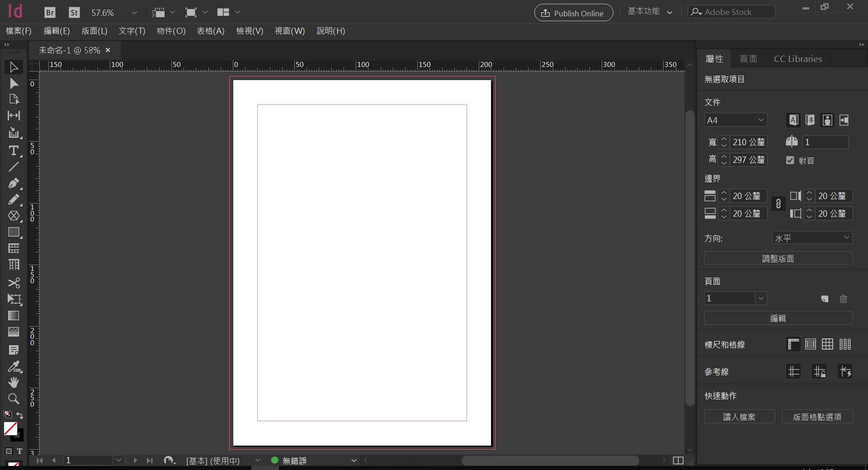Select the Eyedropper tool
This screenshot has width=868, height=470.
(x=14, y=366)
